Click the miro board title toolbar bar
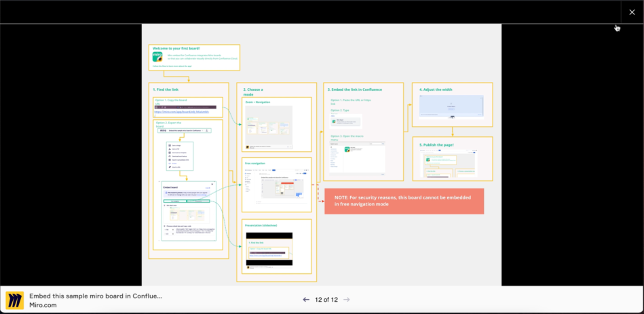This screenshot has width=644, height=314. coord(185,130)
